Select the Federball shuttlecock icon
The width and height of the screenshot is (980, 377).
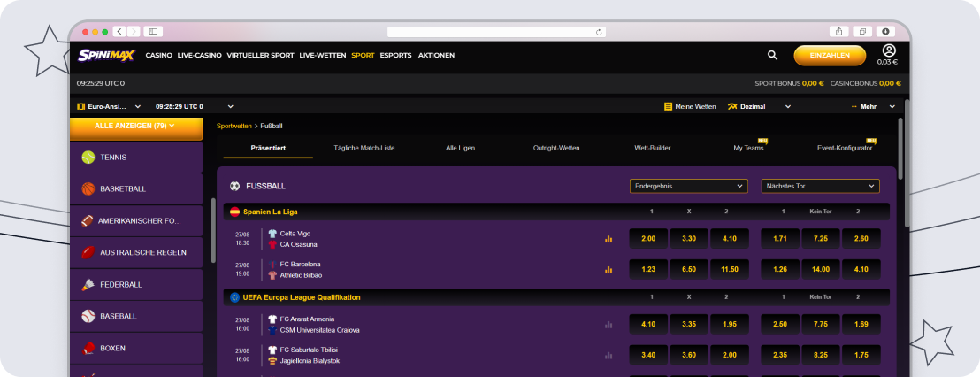pos(88,284)
